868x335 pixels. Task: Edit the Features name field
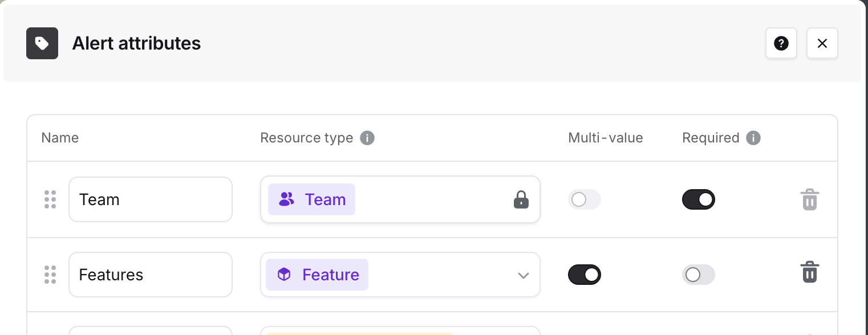pos(151,275)
